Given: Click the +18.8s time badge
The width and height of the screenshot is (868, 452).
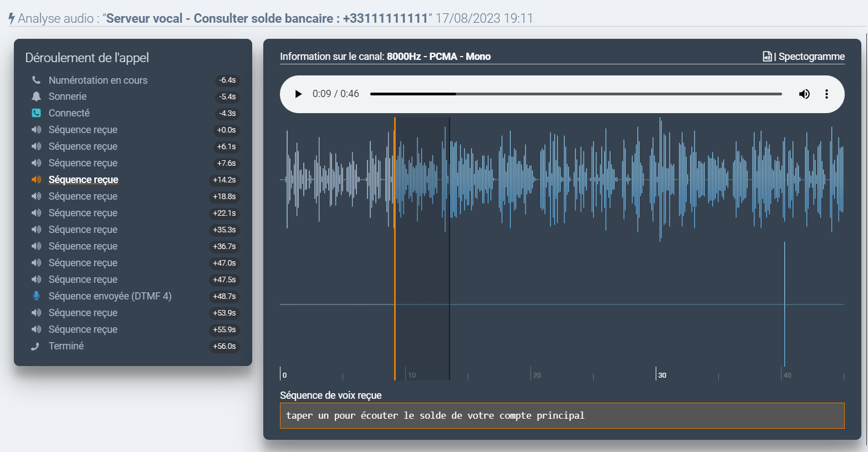Looking at the screenshot, I should 224,196.
